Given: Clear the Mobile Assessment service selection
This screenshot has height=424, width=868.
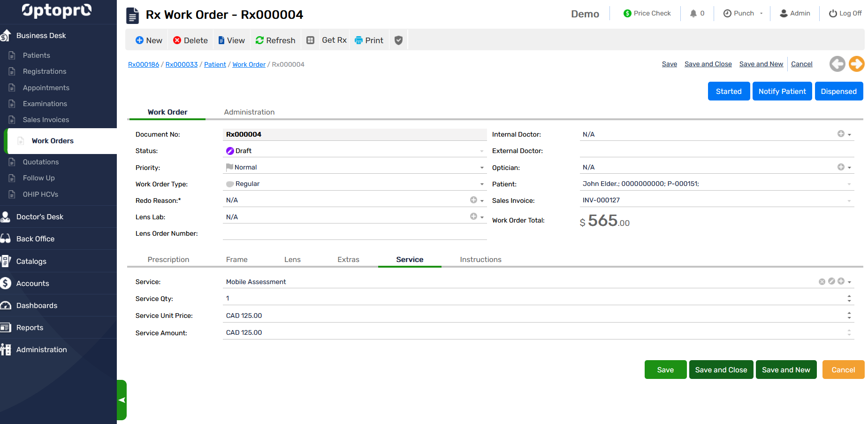Looking at the screenshot, I should point(822,282).
